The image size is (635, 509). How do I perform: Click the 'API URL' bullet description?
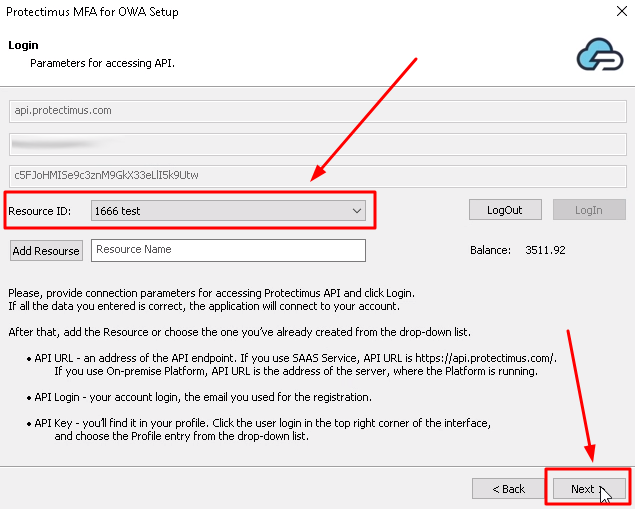coord(292,364)
